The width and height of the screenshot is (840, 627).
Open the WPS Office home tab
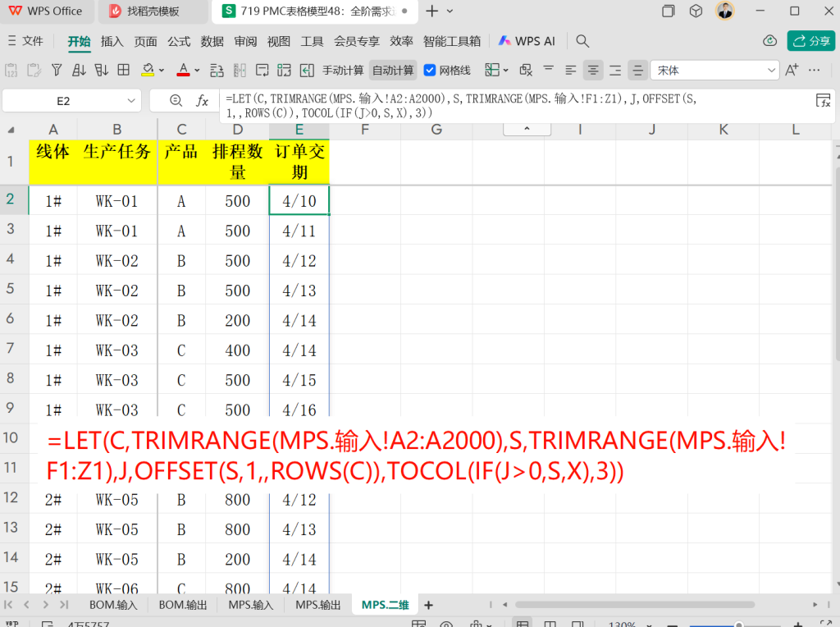pos(47,11)
